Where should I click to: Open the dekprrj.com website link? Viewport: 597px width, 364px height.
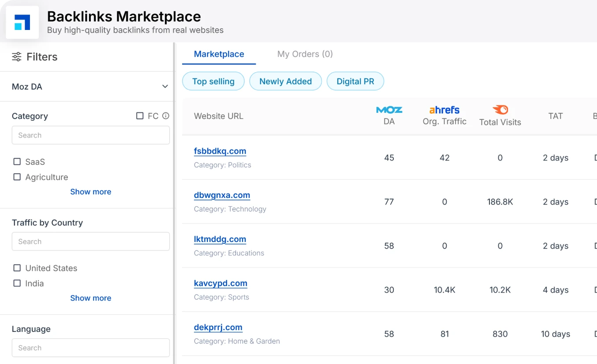click(x=218, y=327)
